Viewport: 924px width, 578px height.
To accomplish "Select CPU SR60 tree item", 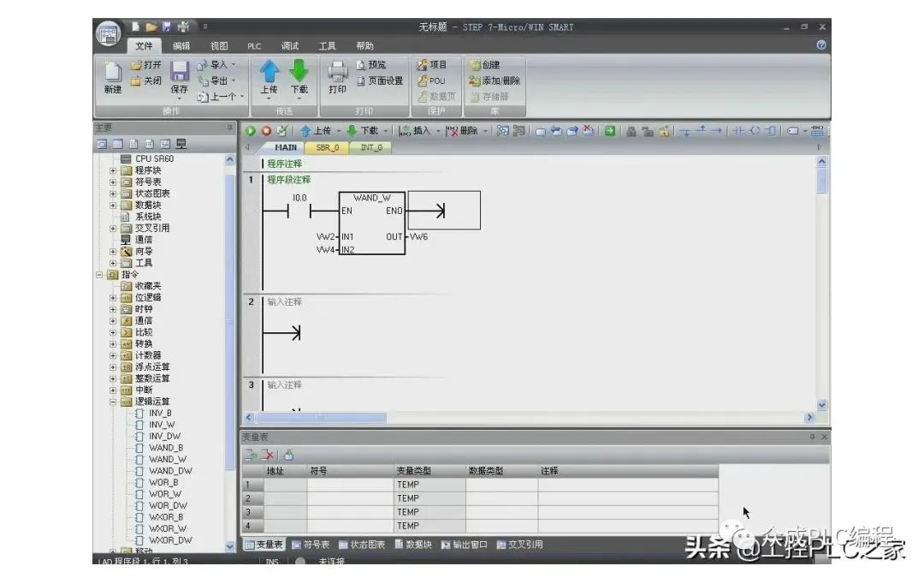I will tap(154, 158).
